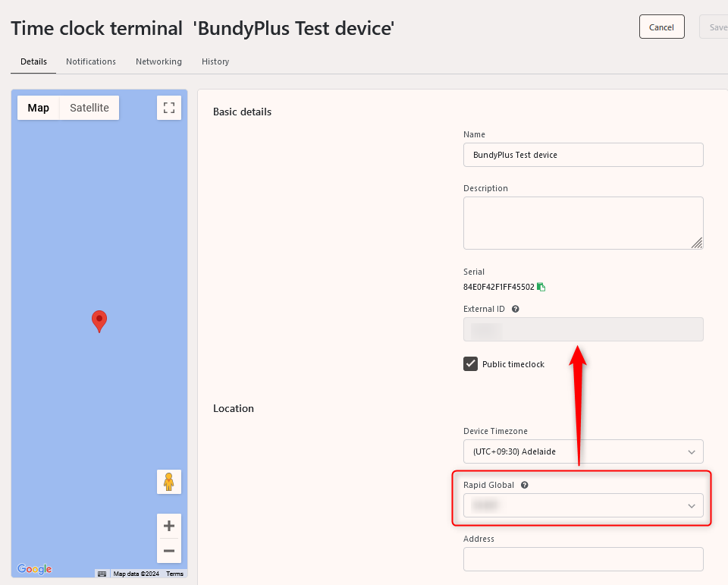The image size is (728, 585).
Task: Expand the Device Timezone dropdown
Action: click(x=583, y=451)
